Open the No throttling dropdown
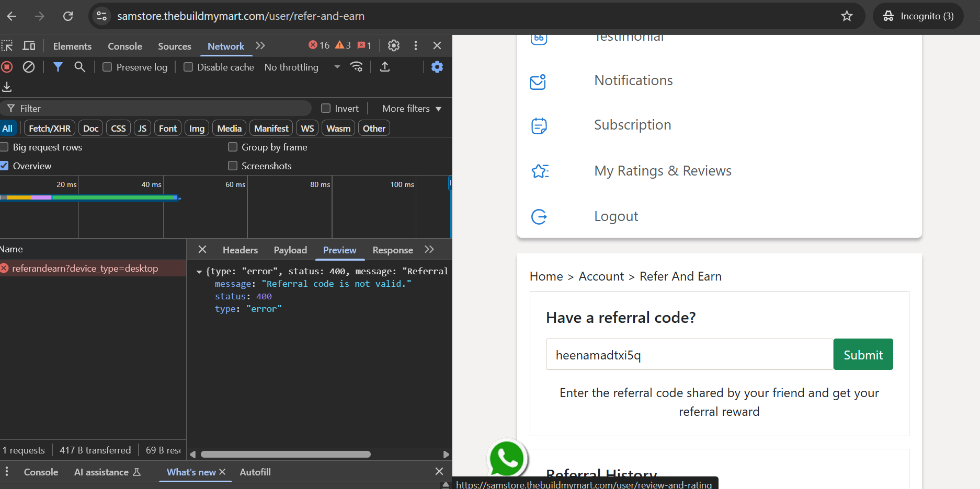Viewport: 980px width, 489px height. coord(302,67)
